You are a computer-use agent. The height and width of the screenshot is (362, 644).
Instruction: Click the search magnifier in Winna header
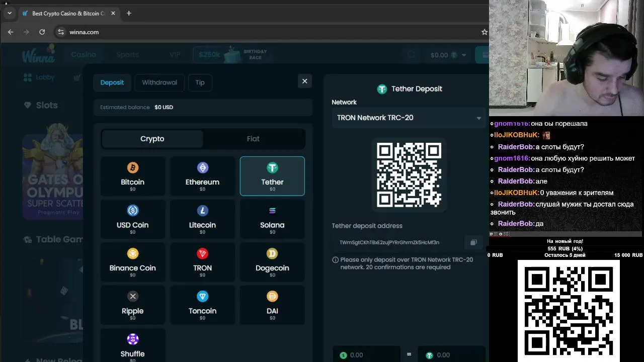pyautogui.click(x=412, y=55)
